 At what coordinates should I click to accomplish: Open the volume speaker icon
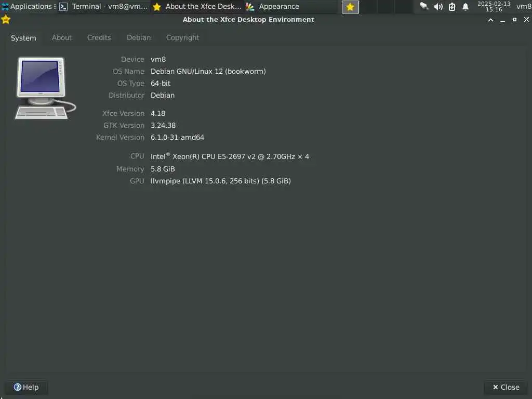point(438,6)
